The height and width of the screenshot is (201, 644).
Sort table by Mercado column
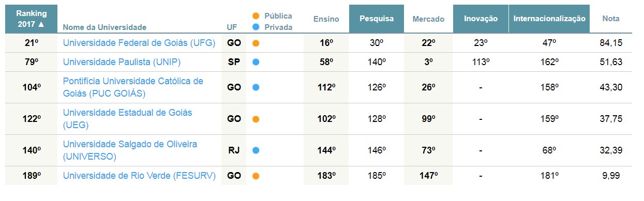(x=428, y=19)
